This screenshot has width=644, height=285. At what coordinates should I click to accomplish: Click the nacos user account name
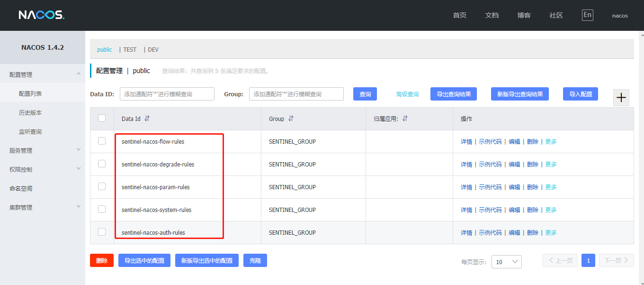[620, 15]
